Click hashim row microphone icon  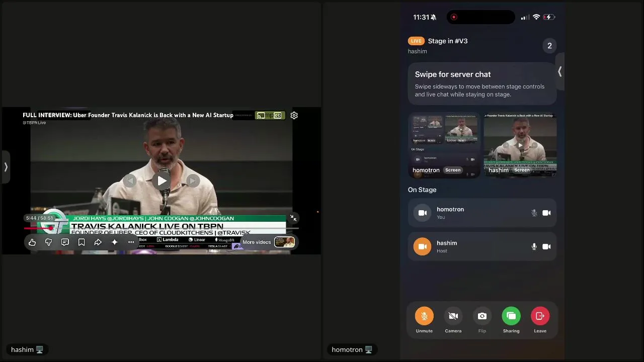tap(534, 247)
